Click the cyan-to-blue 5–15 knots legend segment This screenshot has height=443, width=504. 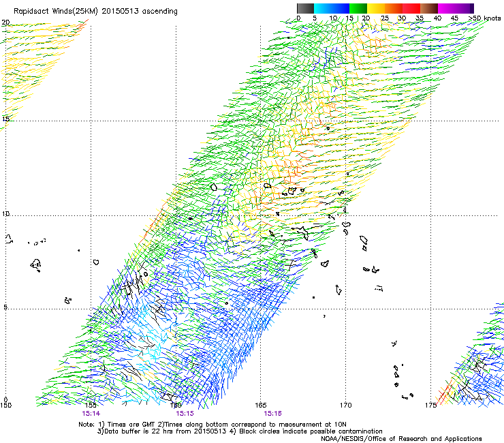point(332,8)
